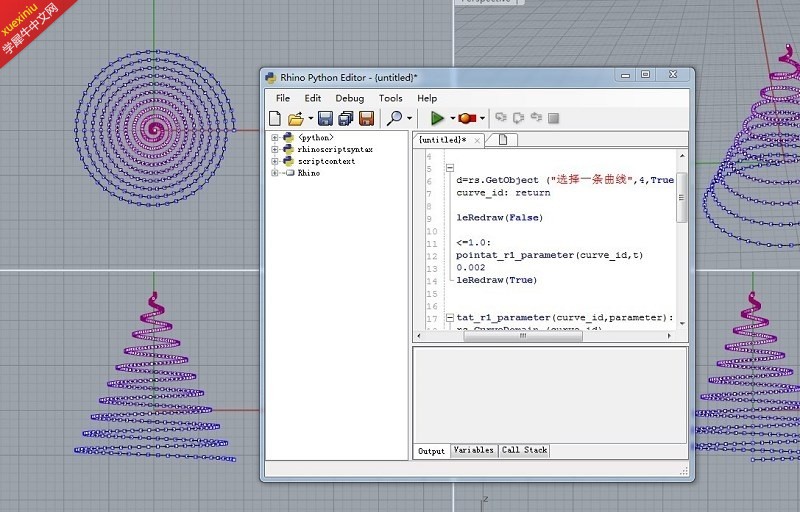
Task: Click the code editor horizontal scrollbar thumb
Action: pos(522,336)
